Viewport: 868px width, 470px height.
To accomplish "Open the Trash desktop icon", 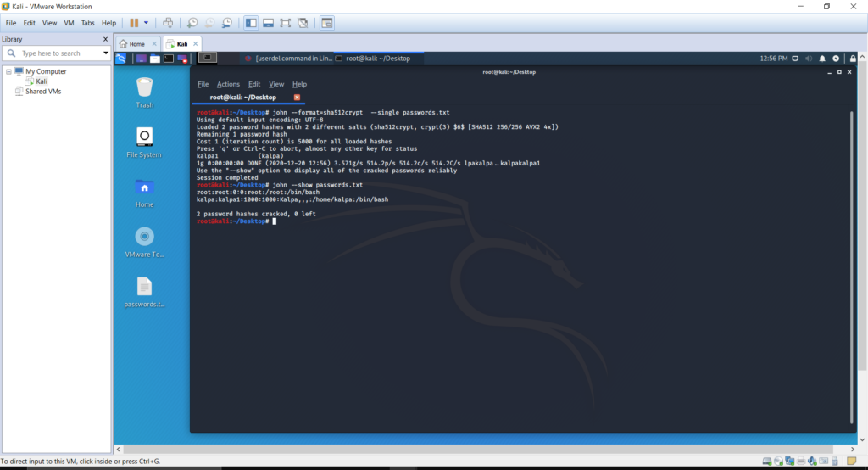I will [144, 92].
